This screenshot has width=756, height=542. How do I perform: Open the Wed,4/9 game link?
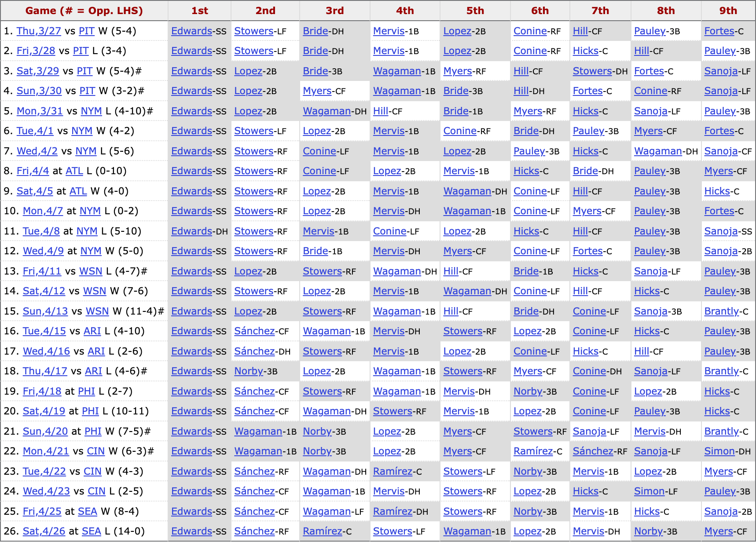[x=44, y=251]
